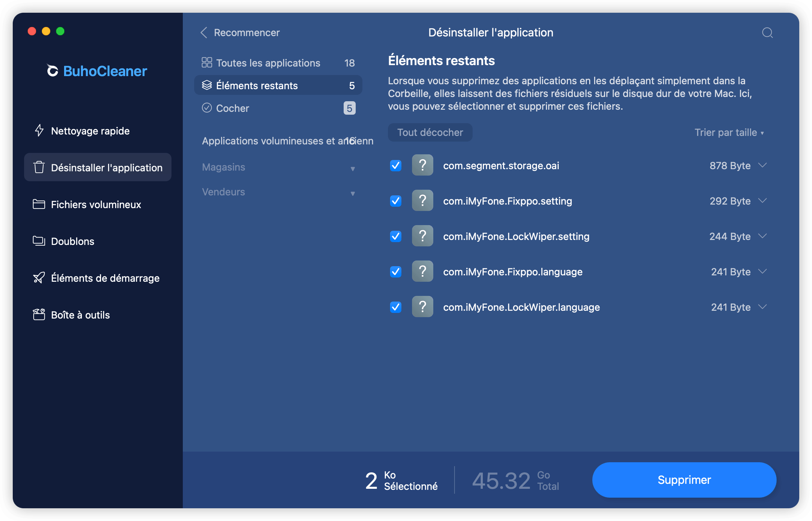The height and width of the screenshot is (521, 812).
Task: Open Nettoyage rapide section
Action: click(x=98, y=131)
